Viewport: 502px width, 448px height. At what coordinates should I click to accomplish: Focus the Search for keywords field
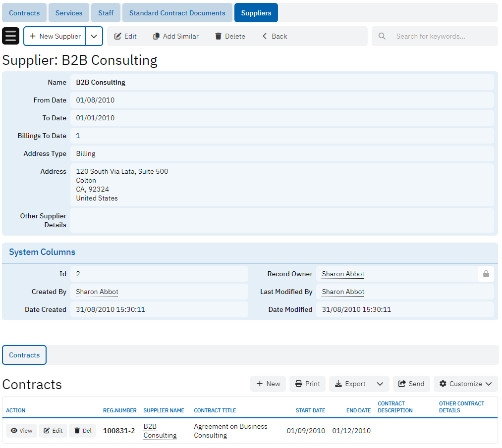point(441,36)
